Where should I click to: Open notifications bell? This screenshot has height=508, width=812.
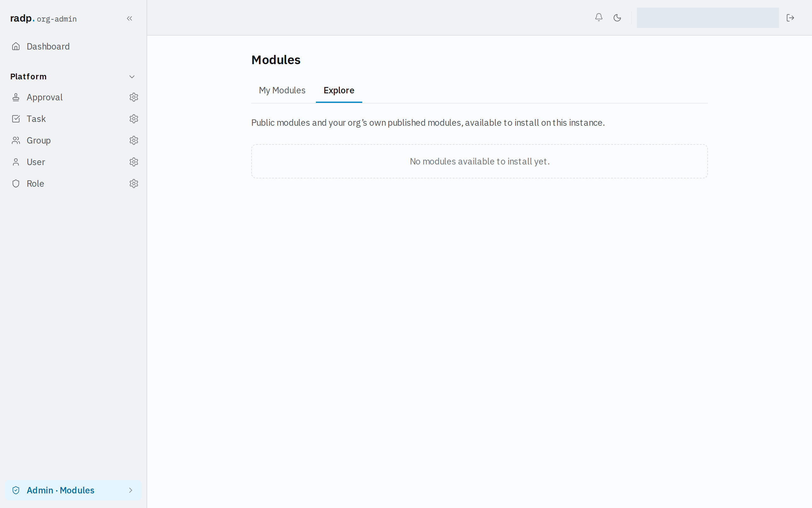[x=599, y=17]
